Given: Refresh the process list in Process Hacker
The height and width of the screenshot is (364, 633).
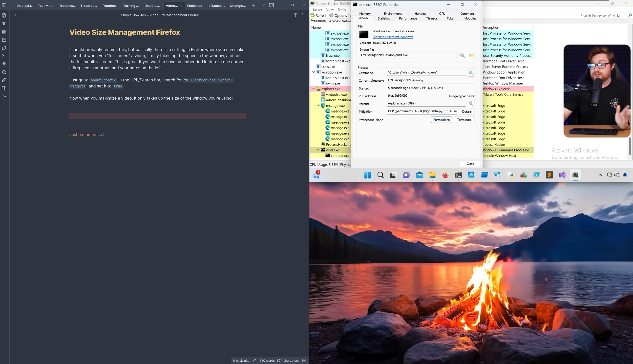Looking at the screenshot, I should point(319,15).
